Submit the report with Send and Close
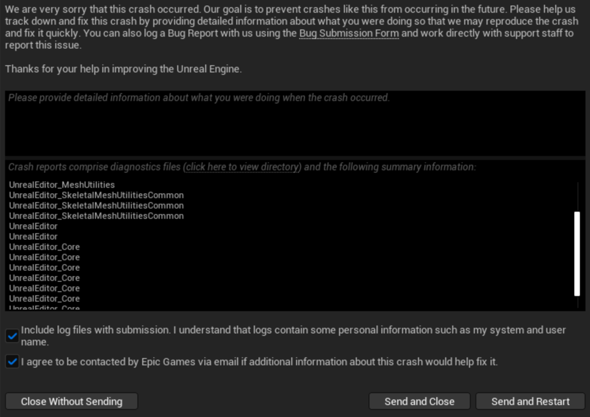590x417 pixels. 419,401
